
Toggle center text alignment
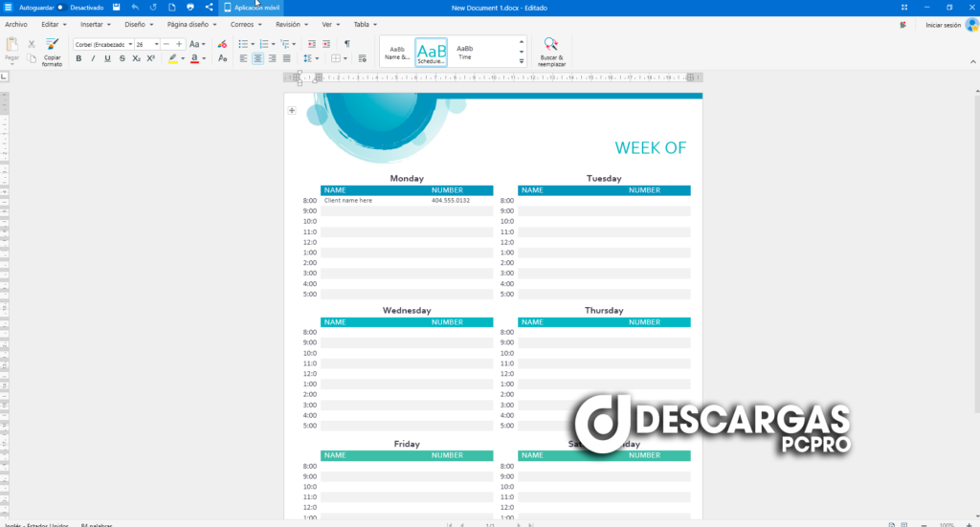(x=257, y=58)
